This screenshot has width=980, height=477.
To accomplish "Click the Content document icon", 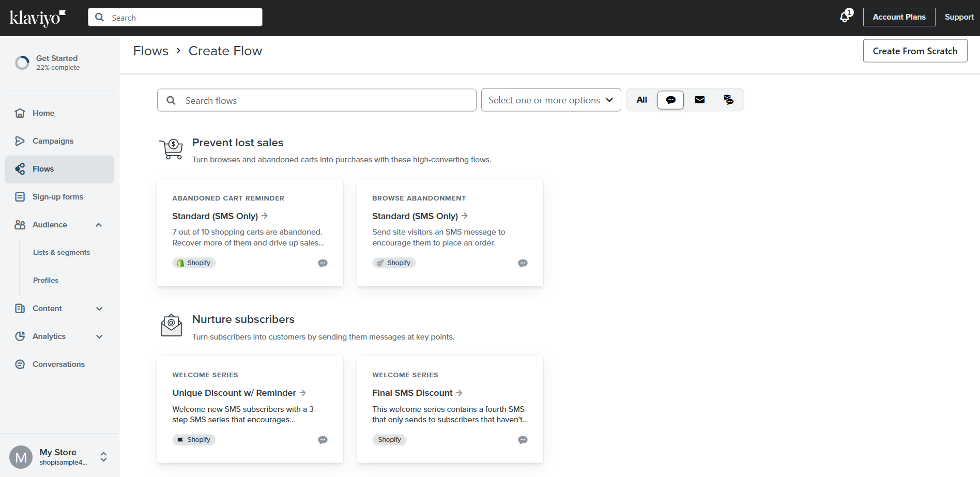I will pyautogui.click(x=20, y=309).
